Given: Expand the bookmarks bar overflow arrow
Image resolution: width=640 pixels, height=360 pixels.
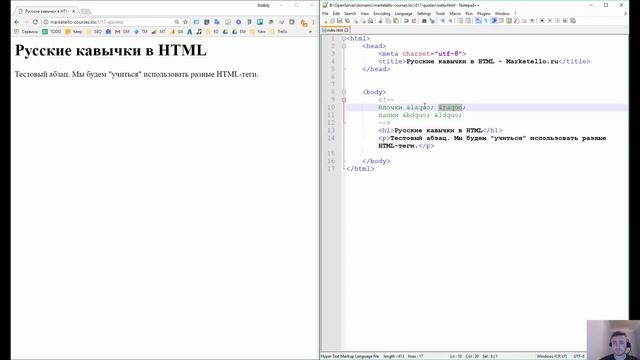Looking at the screenshot, I should pyautogui.click(x=311, y=31).
